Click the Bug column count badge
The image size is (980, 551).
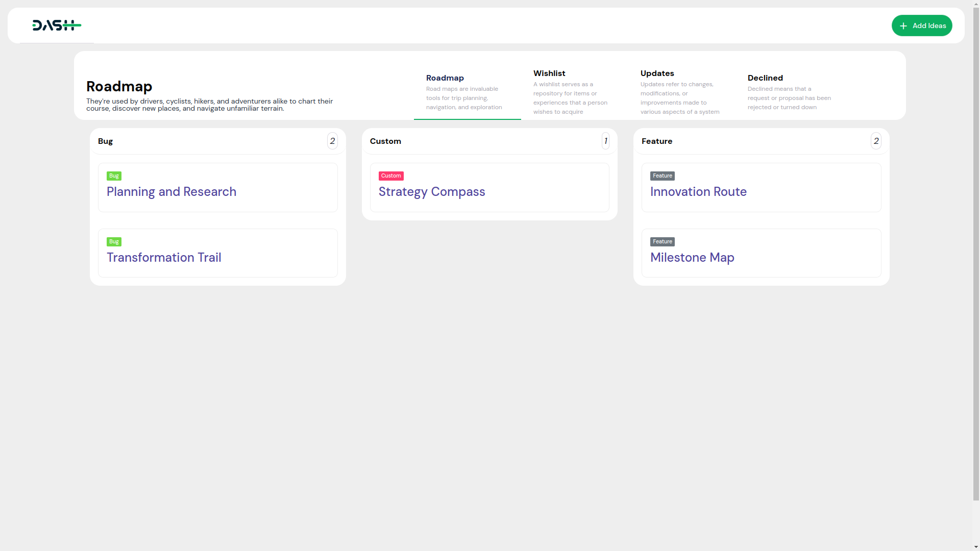332,141
